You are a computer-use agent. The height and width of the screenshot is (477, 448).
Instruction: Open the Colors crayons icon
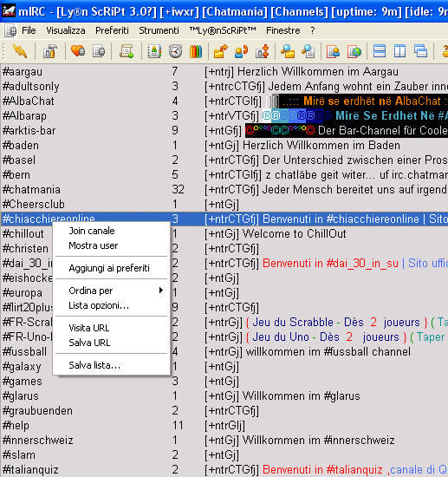(196, 51)
